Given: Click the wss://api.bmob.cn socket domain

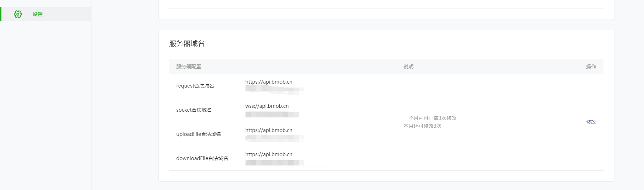Looking at the screenshot, I should click(x=267, y=106).
